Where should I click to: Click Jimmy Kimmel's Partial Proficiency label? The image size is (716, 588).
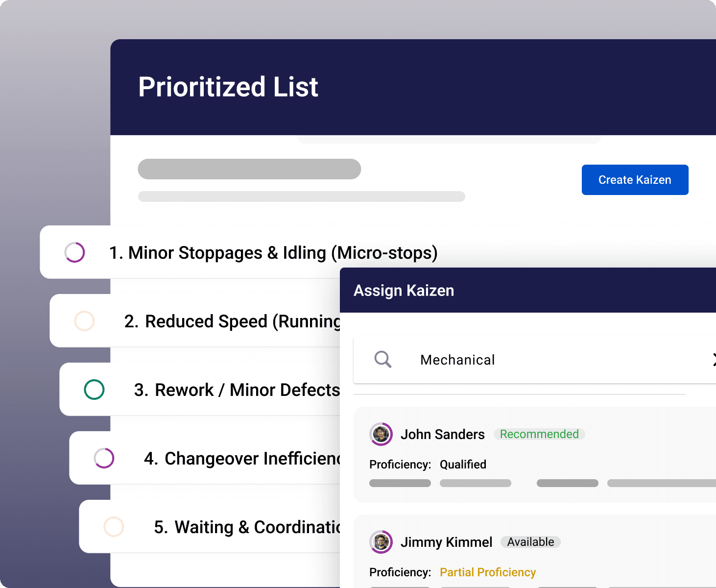tap(488, 572)
